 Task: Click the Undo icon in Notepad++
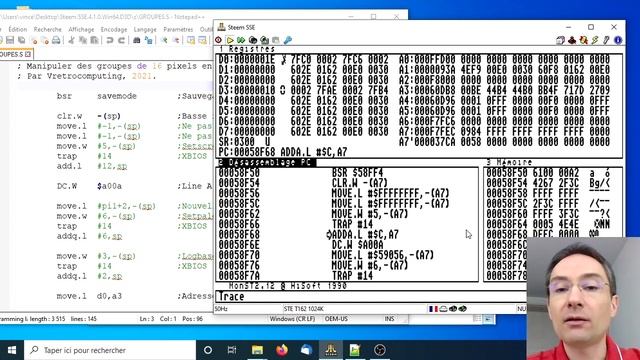pyautogui.click(x=109, y=40)
